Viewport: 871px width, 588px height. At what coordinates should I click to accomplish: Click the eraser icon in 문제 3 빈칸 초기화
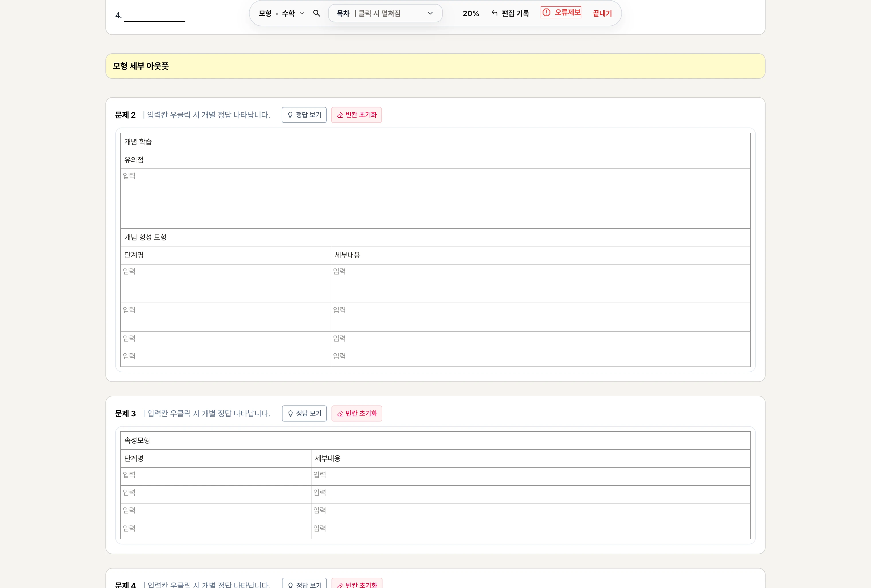[x=340, y=414]
